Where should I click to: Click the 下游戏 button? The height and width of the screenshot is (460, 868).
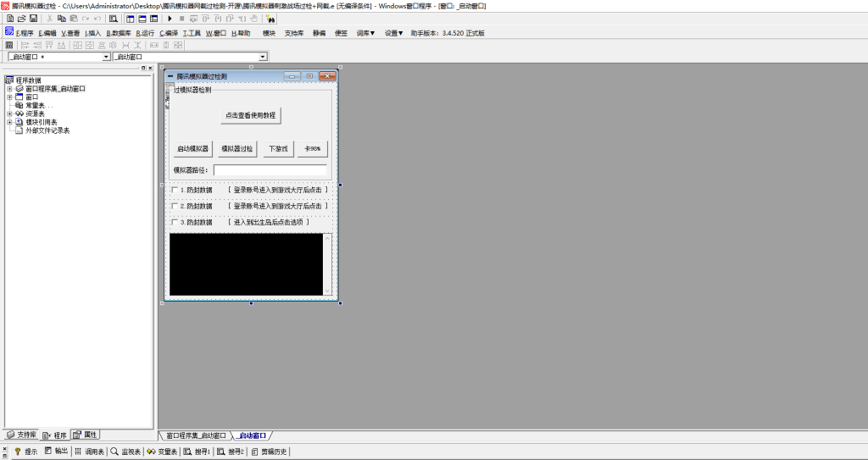(x=278, y=149)
